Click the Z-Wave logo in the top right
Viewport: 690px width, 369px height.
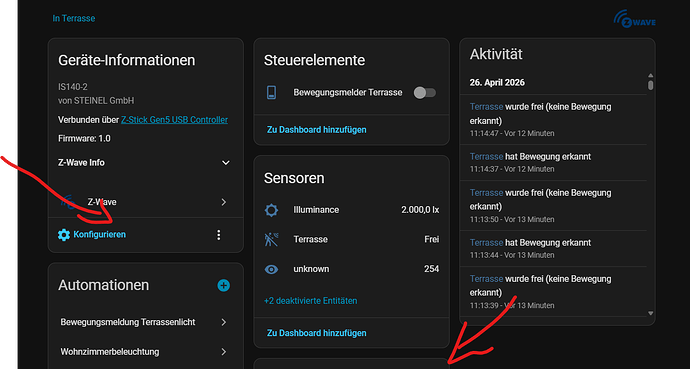[634, 19]
